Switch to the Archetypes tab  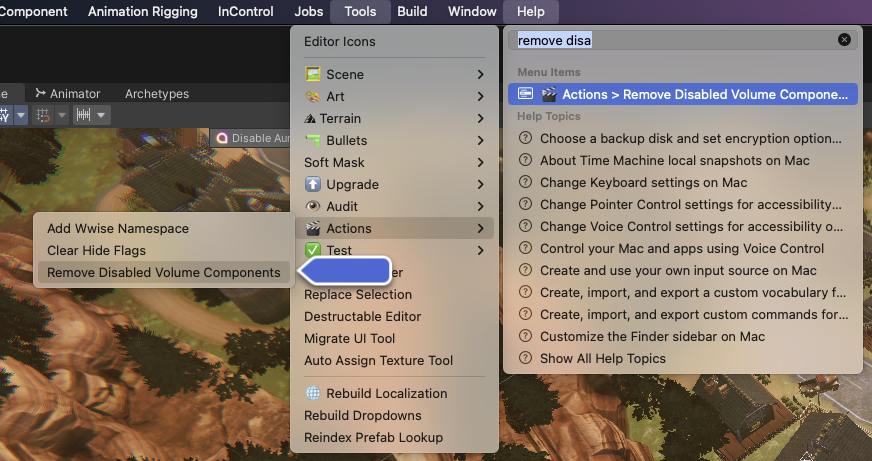(157, 93)
